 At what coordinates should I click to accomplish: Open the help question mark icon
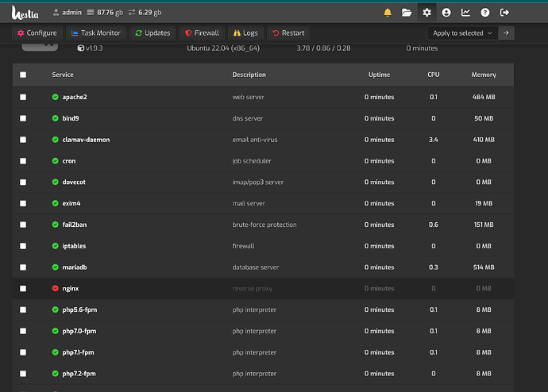[485, 13]
